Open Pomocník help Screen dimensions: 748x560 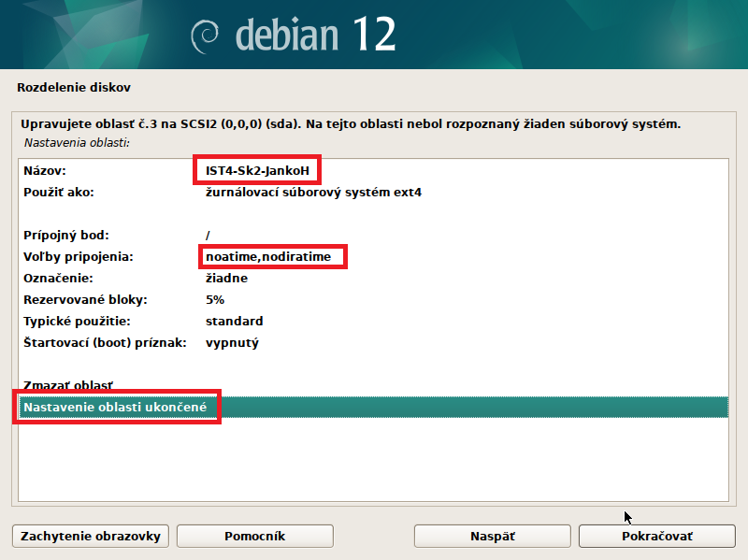click(254, 536)
